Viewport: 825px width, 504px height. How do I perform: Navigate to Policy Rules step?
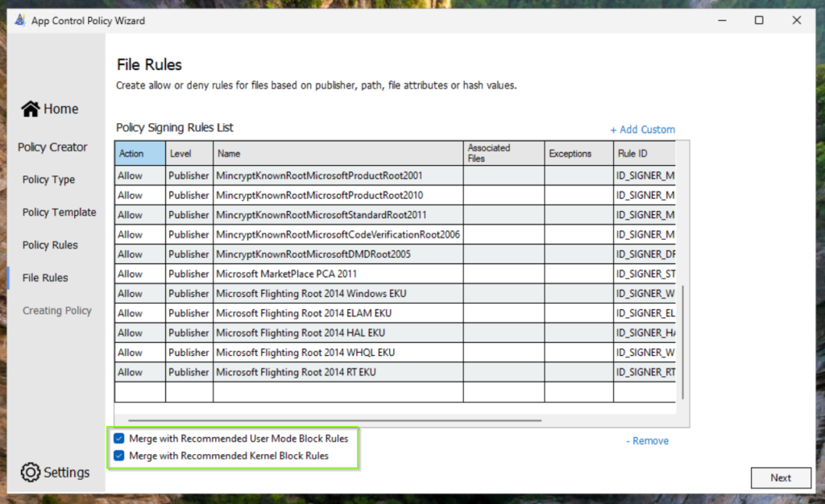pos(50,245)
